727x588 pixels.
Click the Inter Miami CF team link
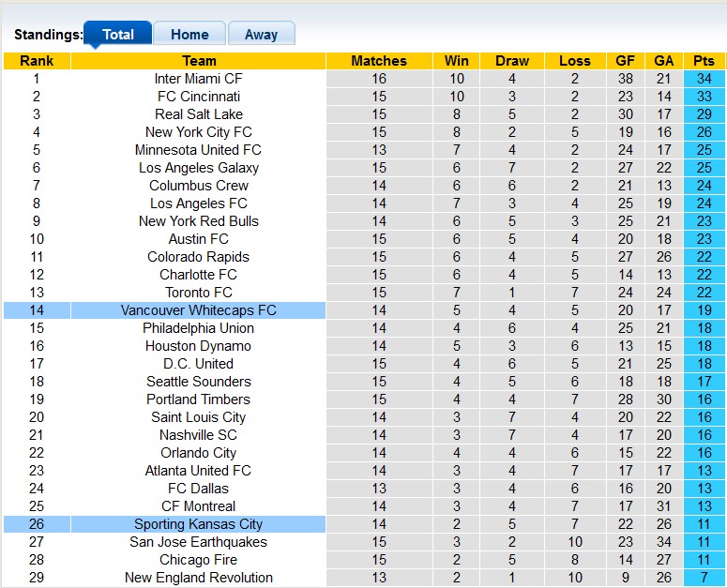(199, 79)
